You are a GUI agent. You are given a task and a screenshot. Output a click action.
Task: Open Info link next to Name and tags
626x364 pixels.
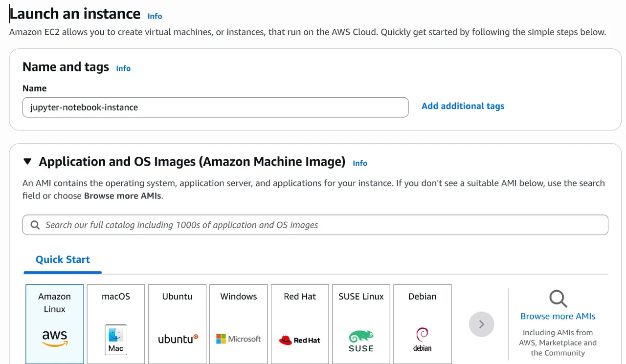tap(123, 68)
